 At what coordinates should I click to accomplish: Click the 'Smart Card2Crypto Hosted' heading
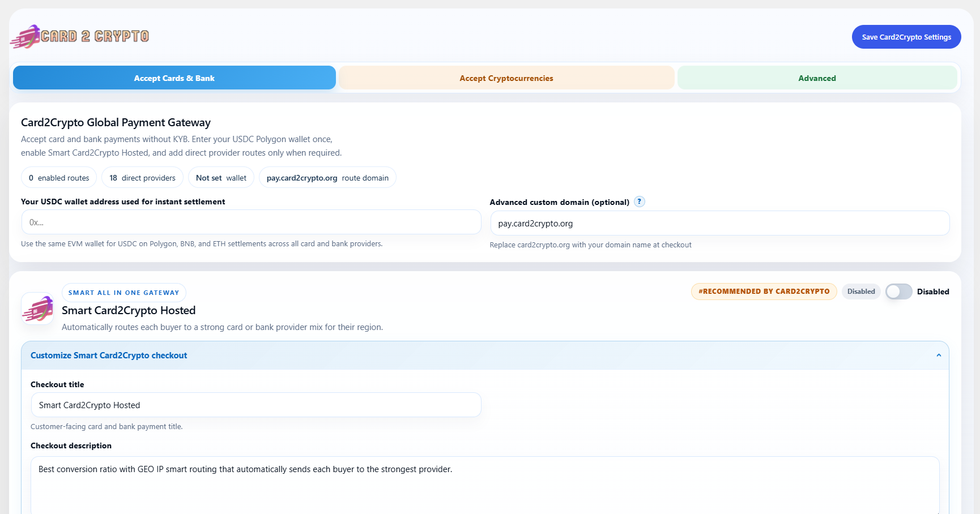coord(129,310)
